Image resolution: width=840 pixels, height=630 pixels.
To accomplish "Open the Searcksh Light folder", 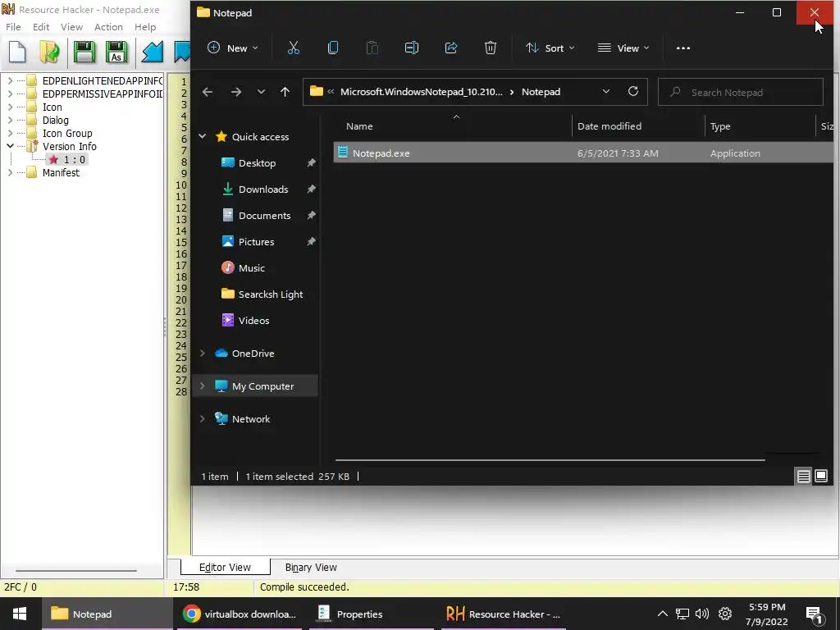I will pos(270,294).
